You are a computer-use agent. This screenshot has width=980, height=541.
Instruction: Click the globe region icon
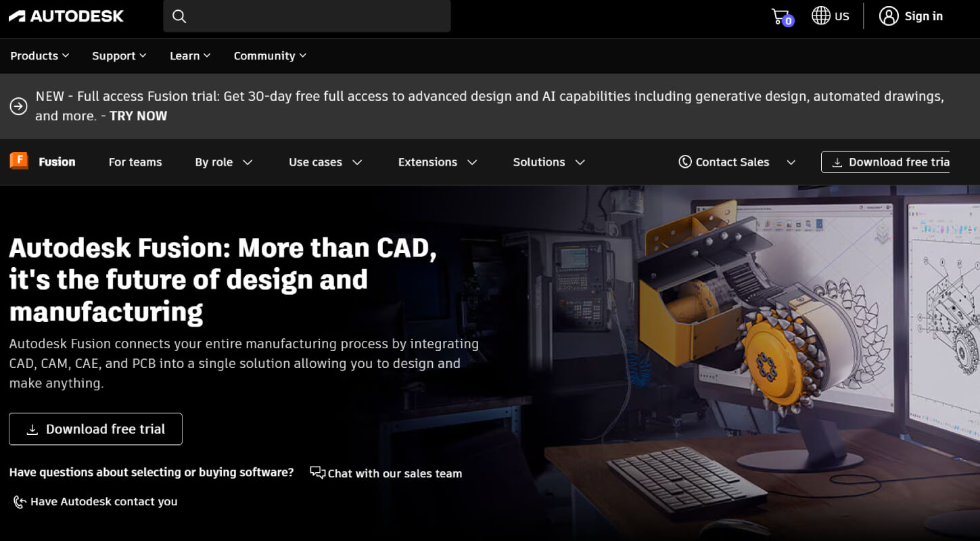click(x=821, y=16)
